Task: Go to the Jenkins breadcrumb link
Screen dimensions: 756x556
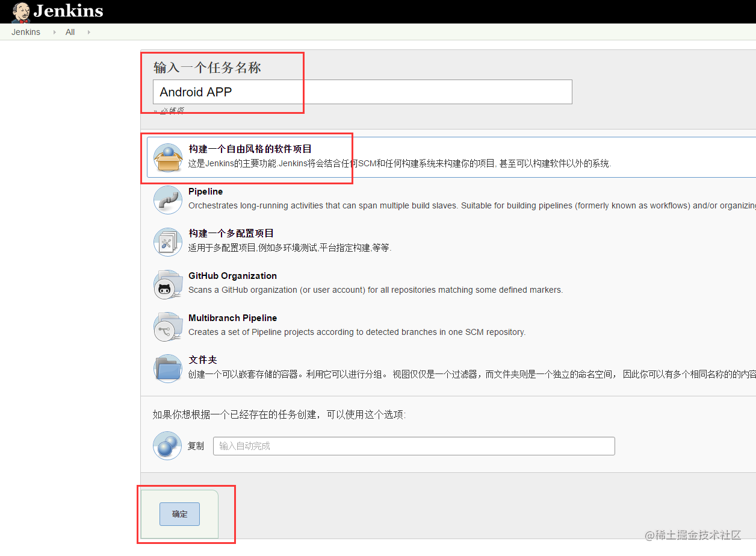Action: [26, 32]
